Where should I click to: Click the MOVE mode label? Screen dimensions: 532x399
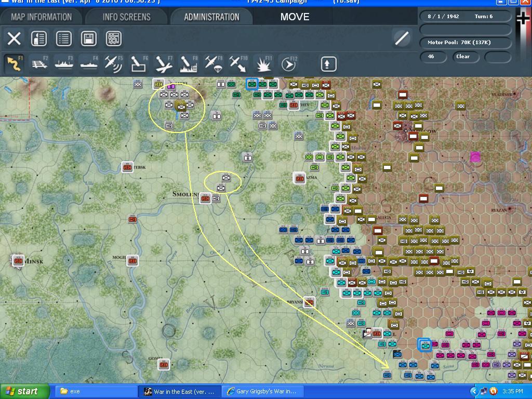click(295, 17)
